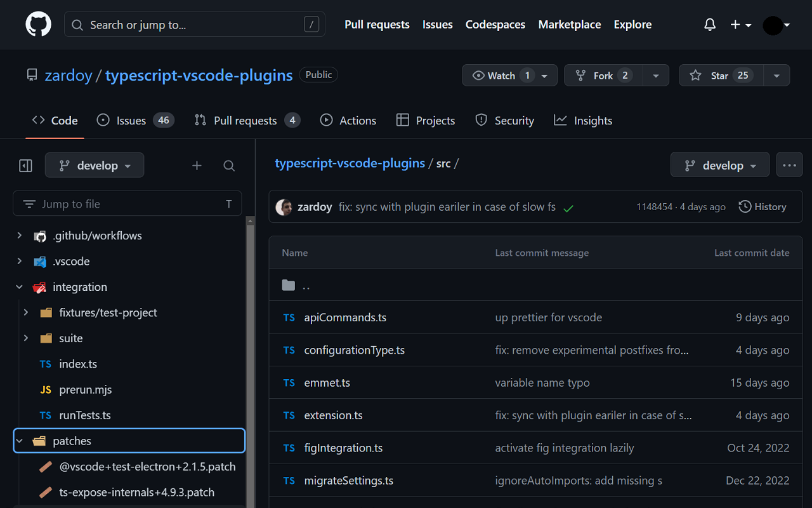Open Pull requests in top navigation
The width and height of the screenshot is (812, 508).
[377, 25]
